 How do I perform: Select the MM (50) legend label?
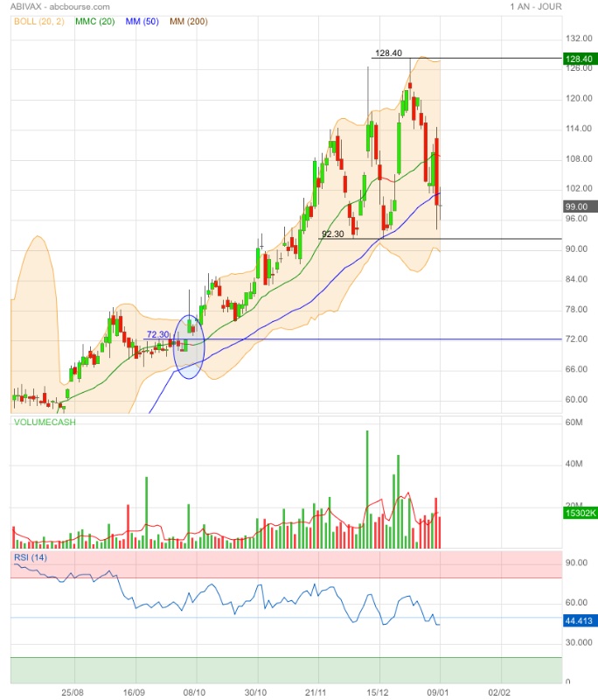pyautogui.click(x=142, y=21)
